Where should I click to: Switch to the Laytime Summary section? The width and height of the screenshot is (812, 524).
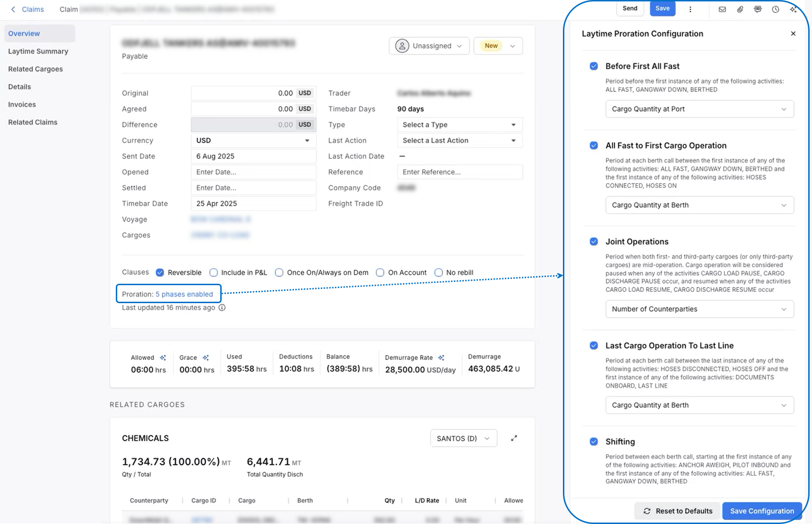click(x=38, y=51)
